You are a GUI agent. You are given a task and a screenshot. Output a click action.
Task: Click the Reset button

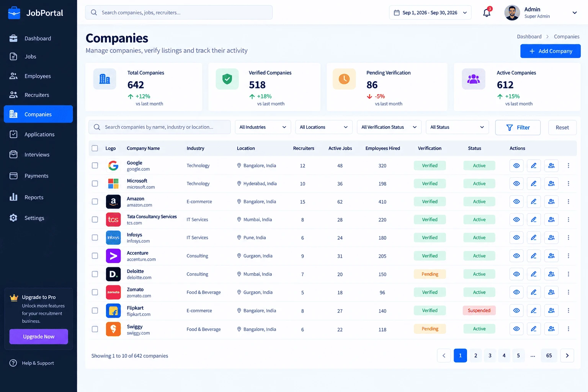pyautogui.click(x=562, y=127)
